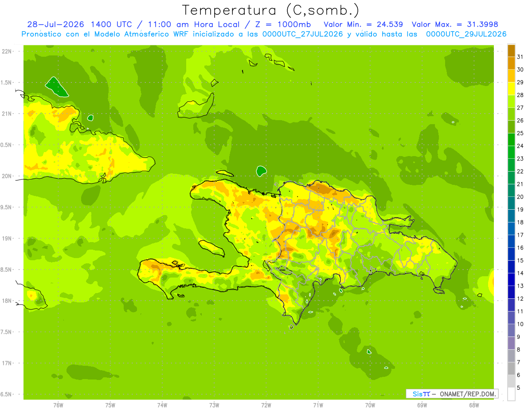Image resolution: width=532 pixels, height=411 pixels.
Task: Click the '69W' longitude label
Action: (x=422, y=405)
